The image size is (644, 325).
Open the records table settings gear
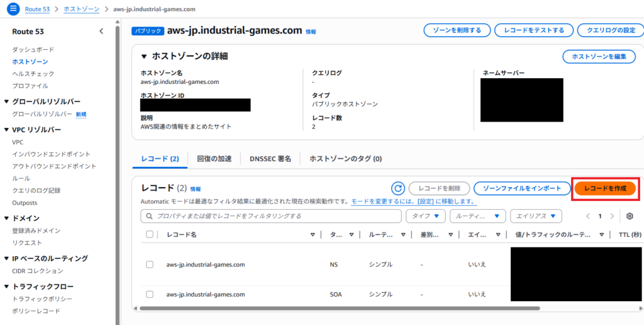630,216
